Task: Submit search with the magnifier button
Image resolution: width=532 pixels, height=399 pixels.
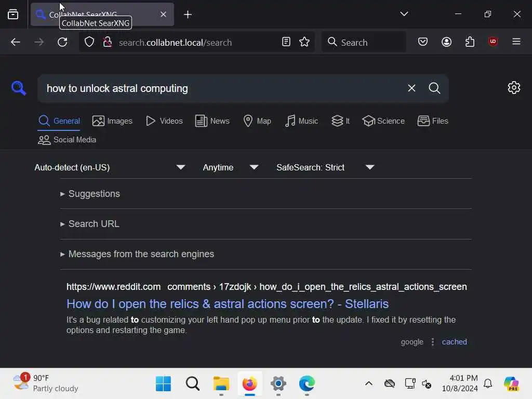Action: (434, 88)
